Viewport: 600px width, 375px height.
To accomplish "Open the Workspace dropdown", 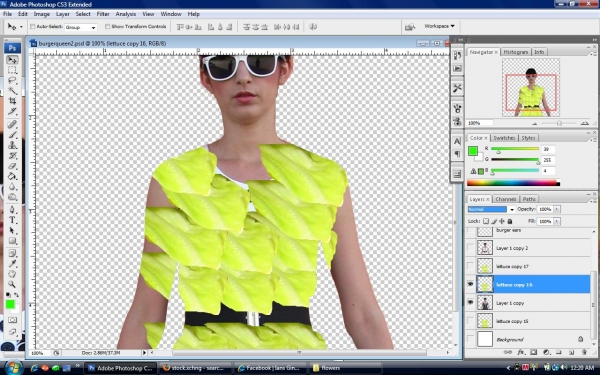I will pos(439,26).
